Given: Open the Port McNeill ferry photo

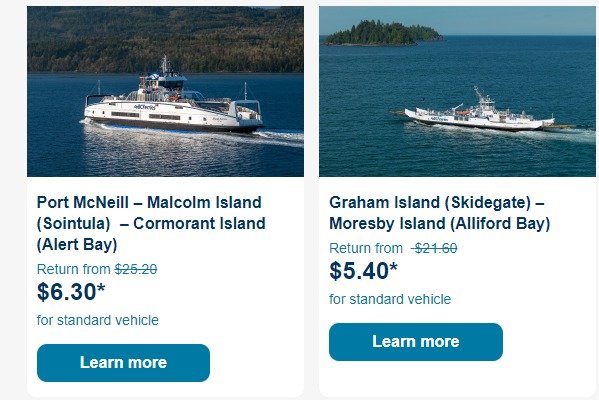Looking at the screenshot, I should pos(165,91).
